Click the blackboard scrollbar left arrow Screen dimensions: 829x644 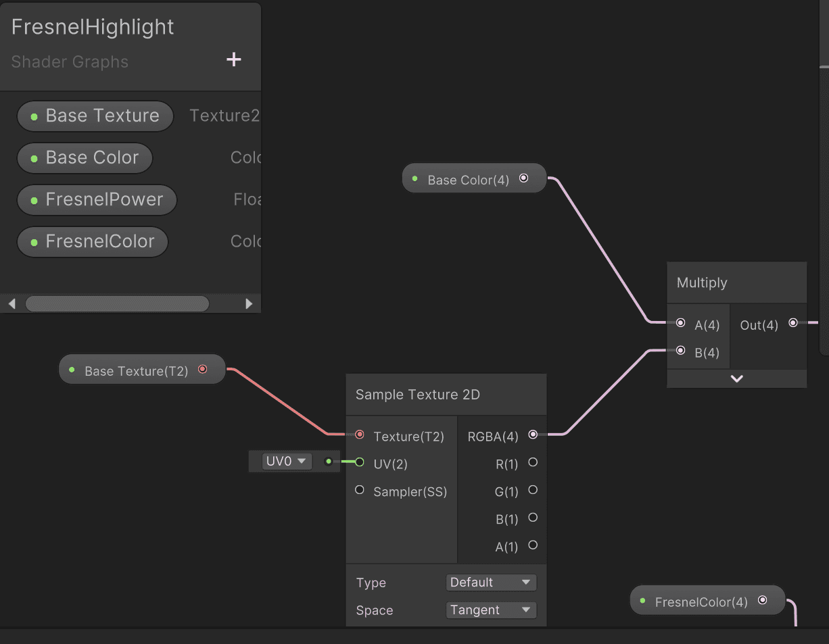click(11, 303)
